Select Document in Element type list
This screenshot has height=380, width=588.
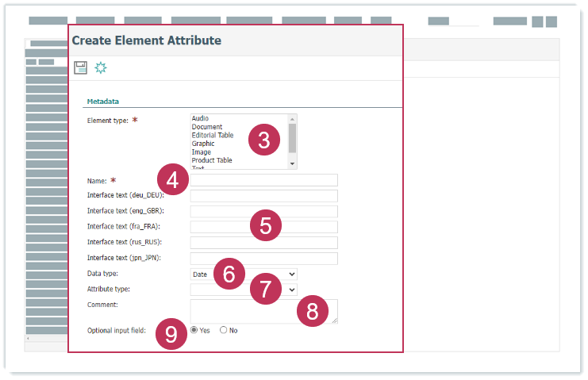(x=206, y=127)
